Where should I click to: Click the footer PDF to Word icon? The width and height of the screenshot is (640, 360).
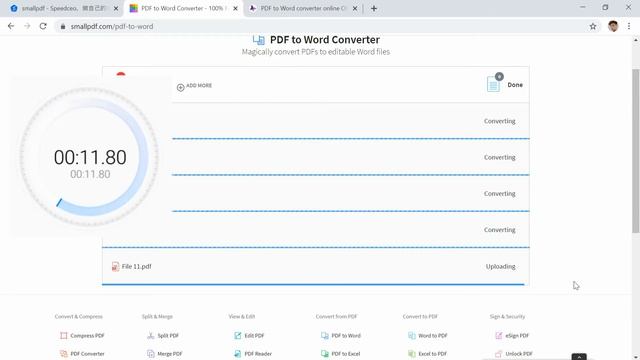(x=324, y=336)
